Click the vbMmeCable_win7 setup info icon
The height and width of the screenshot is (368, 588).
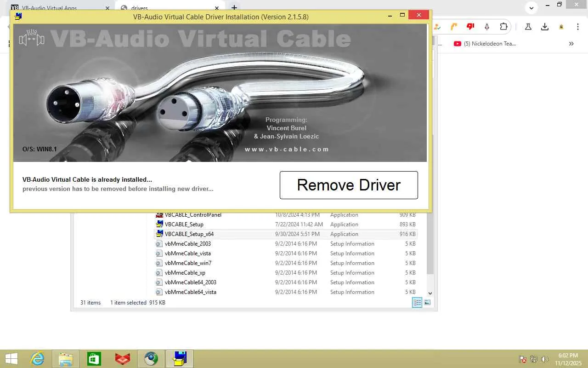tap(159, 263)
